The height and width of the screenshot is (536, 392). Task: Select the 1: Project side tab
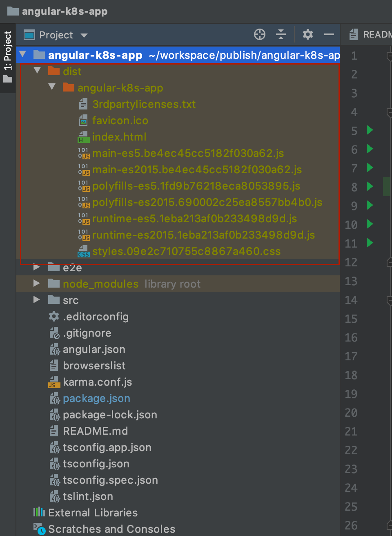8,57
